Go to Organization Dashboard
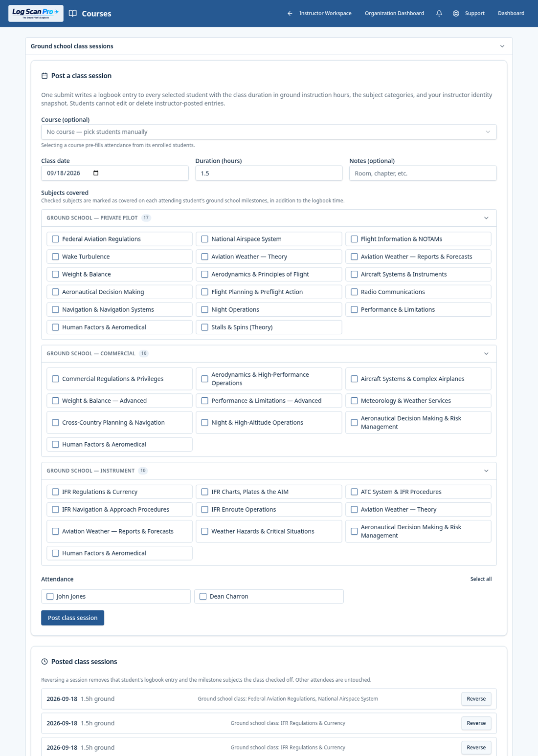538x756 pixels. [394, 13]
